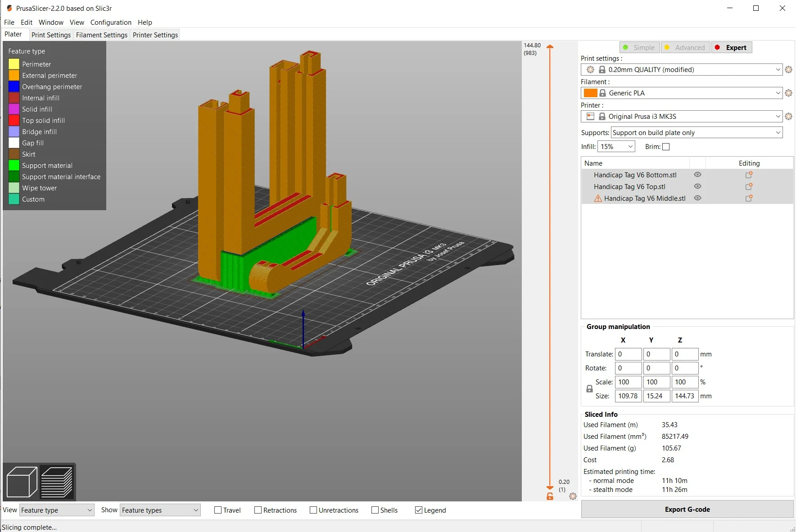Click the printer icon in the Printer dropdown
The height and width of the screenshot is (532, 796).
[590, 117]
